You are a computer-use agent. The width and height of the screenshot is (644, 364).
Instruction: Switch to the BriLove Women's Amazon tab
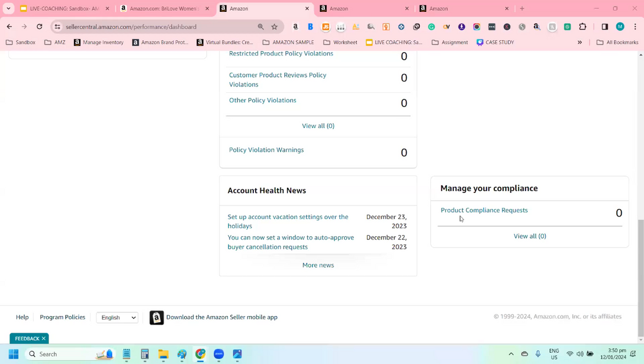(165, 8)
